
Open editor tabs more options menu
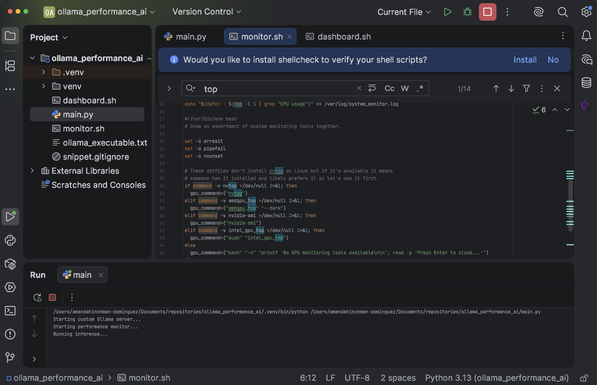click(x=563, y=36)
